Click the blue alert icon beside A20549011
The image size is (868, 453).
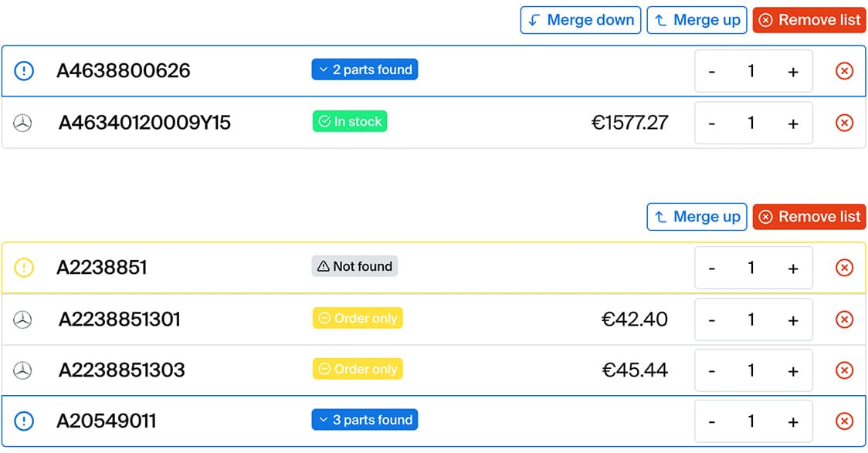tap(24, 421)
